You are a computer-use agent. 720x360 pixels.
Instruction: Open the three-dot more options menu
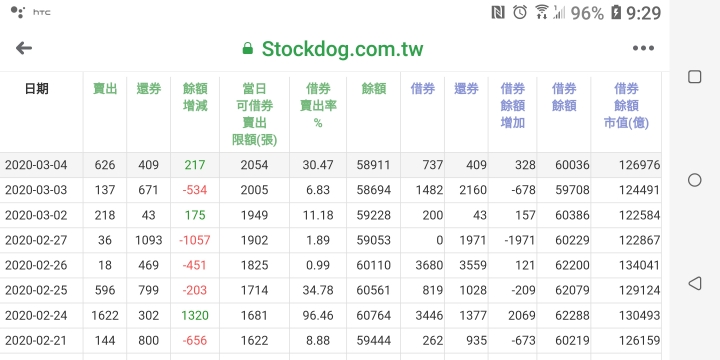click(x=643, y=48)
